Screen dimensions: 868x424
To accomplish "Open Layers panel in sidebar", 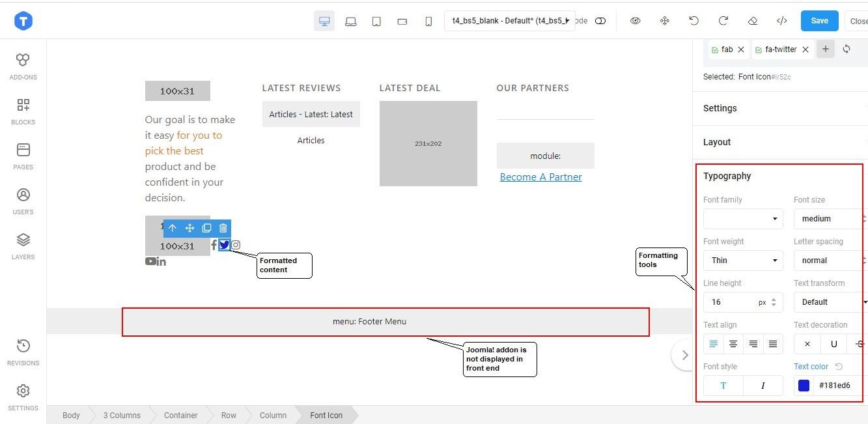I will [x=23, y=245].
